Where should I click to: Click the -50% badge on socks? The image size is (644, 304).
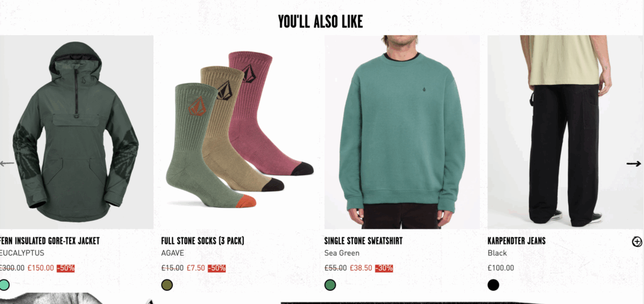tap(217, 268)
